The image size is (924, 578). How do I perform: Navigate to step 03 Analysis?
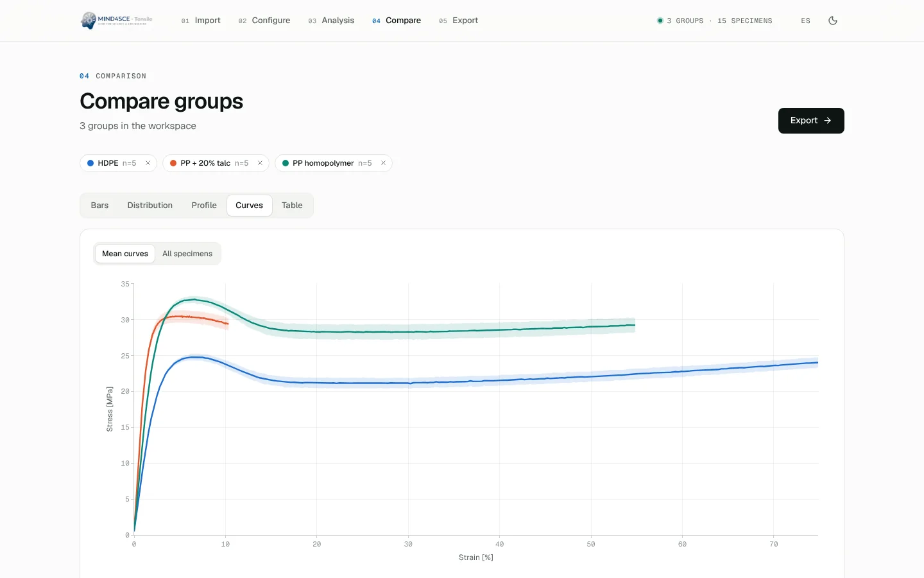331,21
